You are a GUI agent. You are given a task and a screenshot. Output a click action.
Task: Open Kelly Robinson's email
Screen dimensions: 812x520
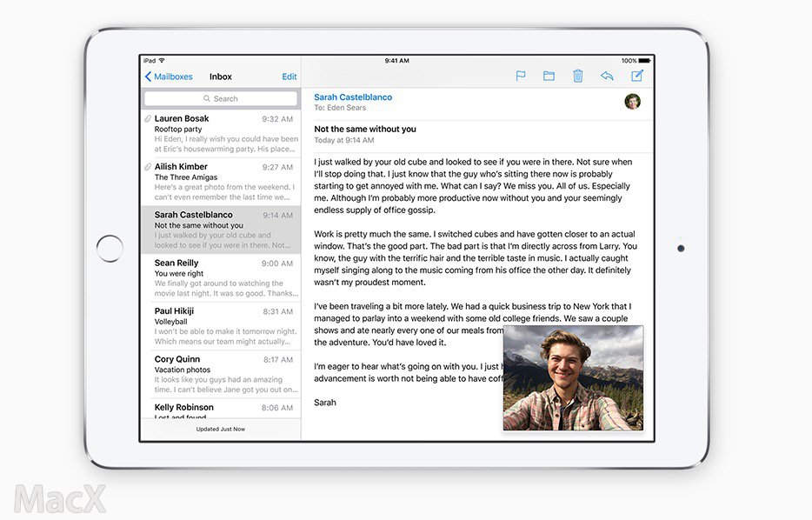point(221,409)
